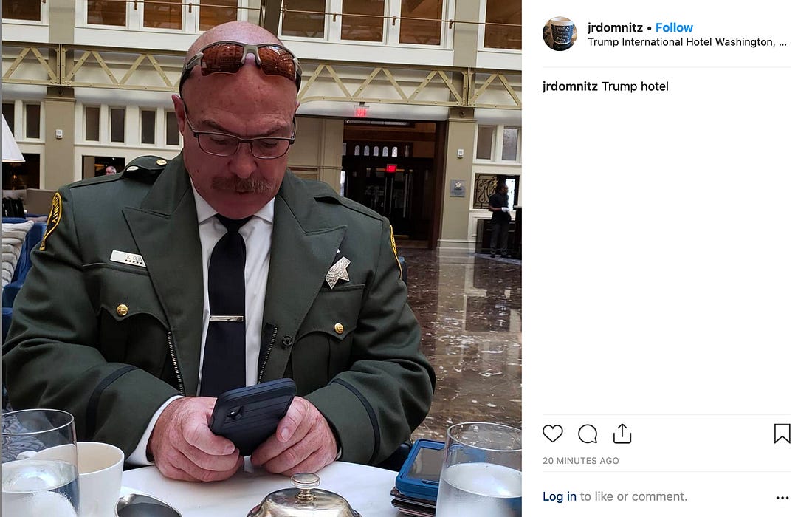Viewport: 812px width, 517px height.
Task: Click the post photo of uniformed man
Action: coord(261,258)
